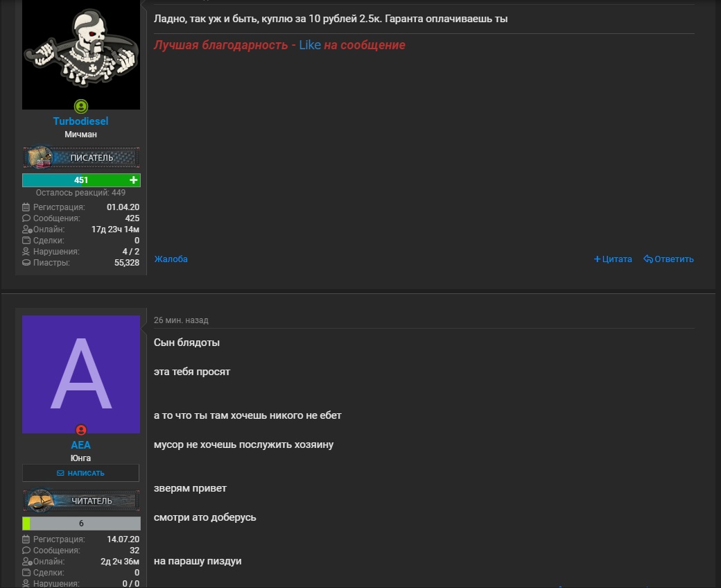
Task: Click the Like link in the signature
Action: tap(310, 45)
